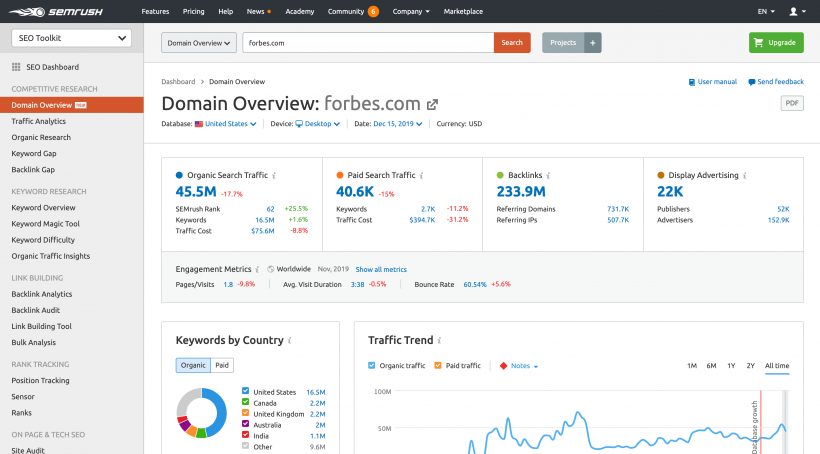Click Traffic Trend info icon
The width and height of the screenshot is (820, 454).
tap(439, 340)
